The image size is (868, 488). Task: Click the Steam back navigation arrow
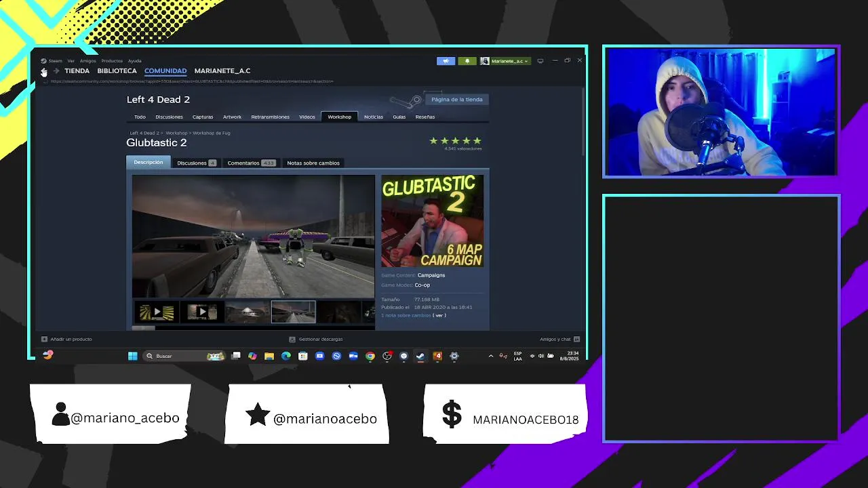pos(44,71)
